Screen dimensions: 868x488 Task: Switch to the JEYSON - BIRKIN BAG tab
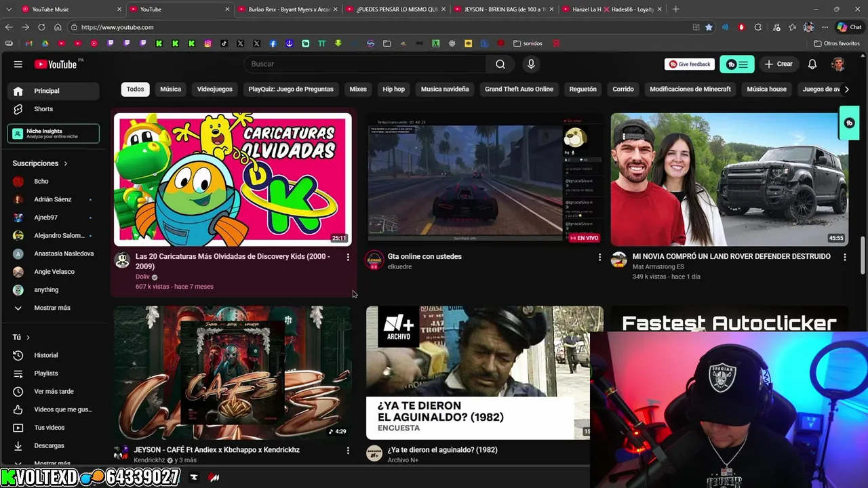tap(505, 9)
